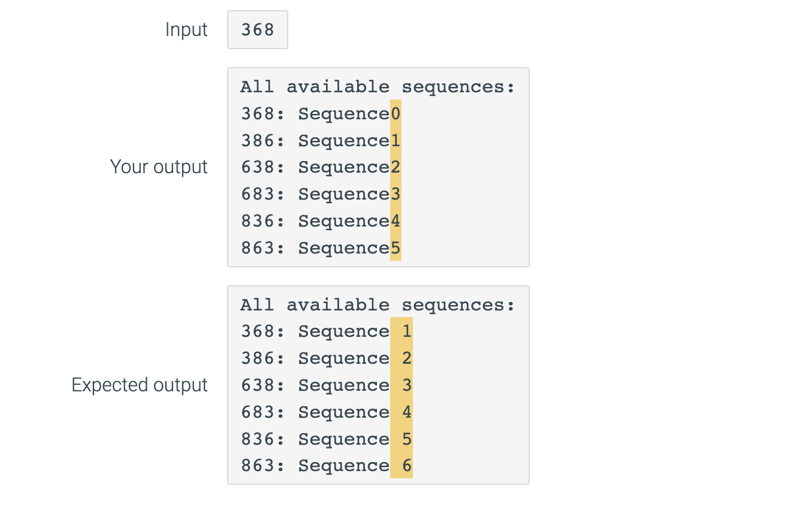Viewport: 812px width, 519px height.
Task: Click the 'Expected output' label
Action: coord(140,385)
